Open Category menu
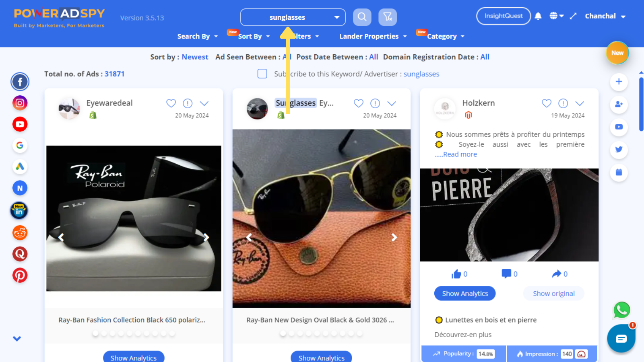 click(x=446, y=36)
